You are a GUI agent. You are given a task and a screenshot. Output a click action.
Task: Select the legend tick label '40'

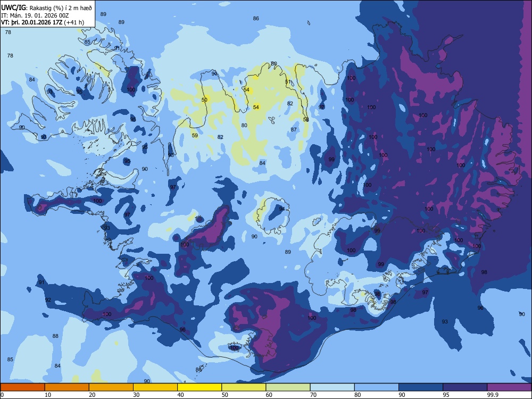pyautogui.click(x=180, y=395)
